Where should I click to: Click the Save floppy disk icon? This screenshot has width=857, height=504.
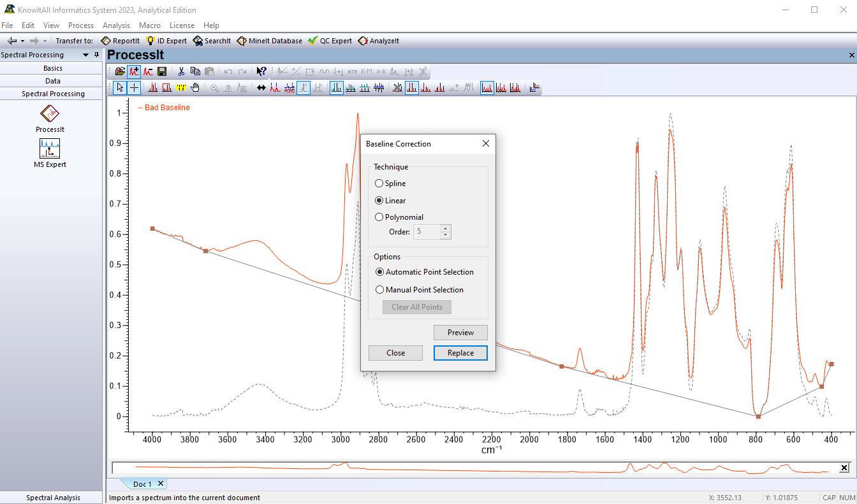pyautogui.click(x=162, y=71)
